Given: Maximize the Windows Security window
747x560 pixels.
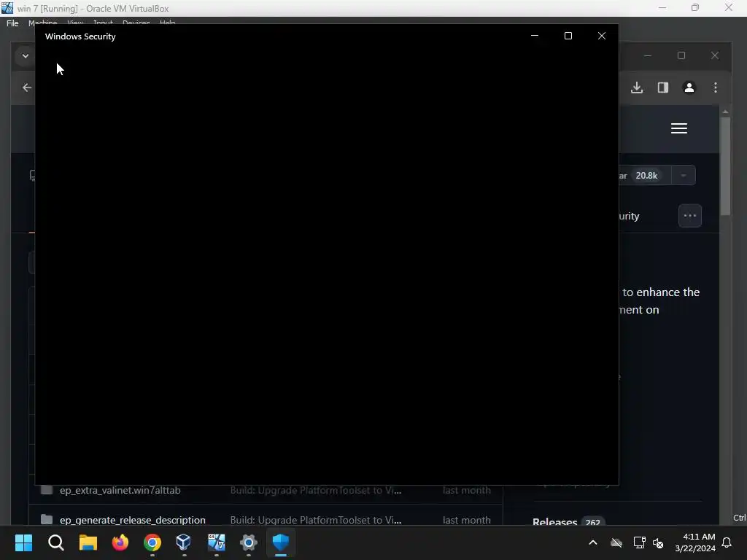Looking at the screenshot, I should (x=568, y=36).
